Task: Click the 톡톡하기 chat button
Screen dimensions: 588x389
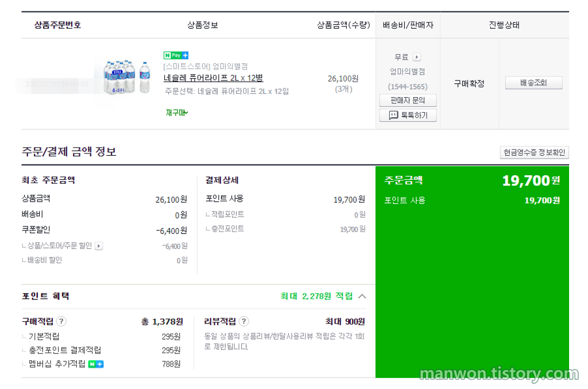Action: (x=408, y=115)
